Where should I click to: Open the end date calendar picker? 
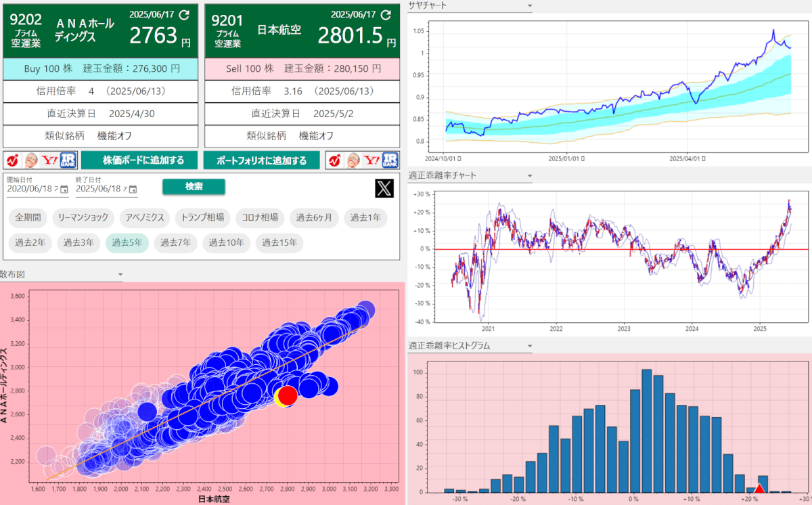(133, 190)
